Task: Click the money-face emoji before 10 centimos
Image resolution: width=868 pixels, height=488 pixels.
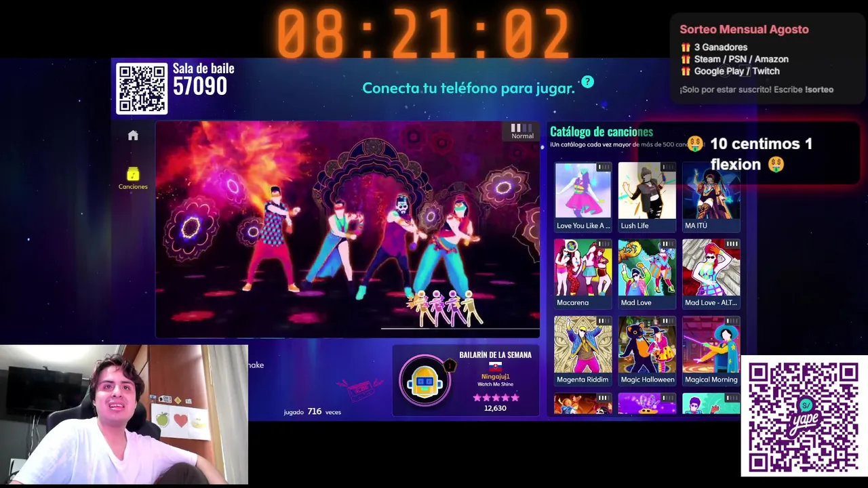Action: (695, 144)
